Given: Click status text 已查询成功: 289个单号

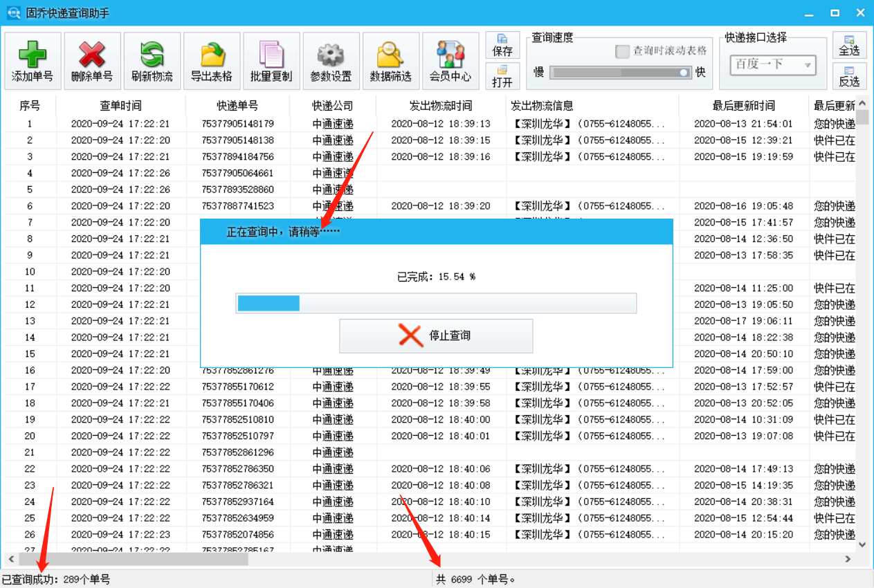Looking at the screenshot, I should tap(56, 580).
